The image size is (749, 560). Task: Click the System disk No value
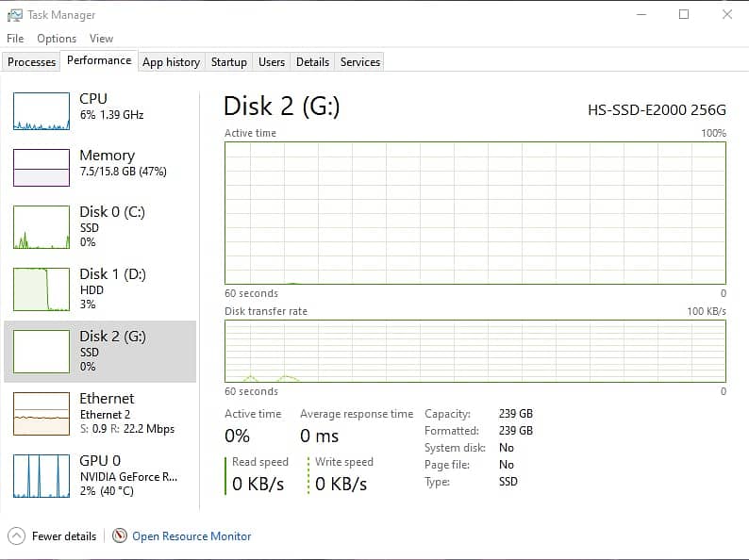(507, 447)
